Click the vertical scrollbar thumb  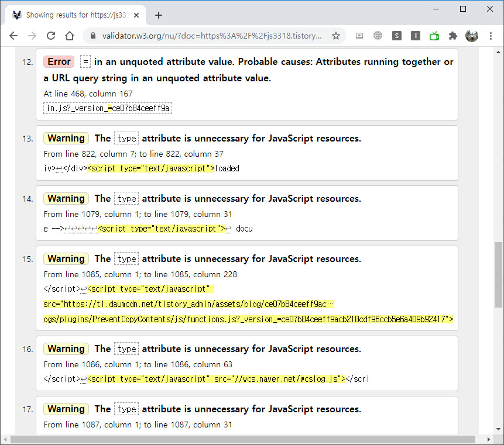point(498,274)
